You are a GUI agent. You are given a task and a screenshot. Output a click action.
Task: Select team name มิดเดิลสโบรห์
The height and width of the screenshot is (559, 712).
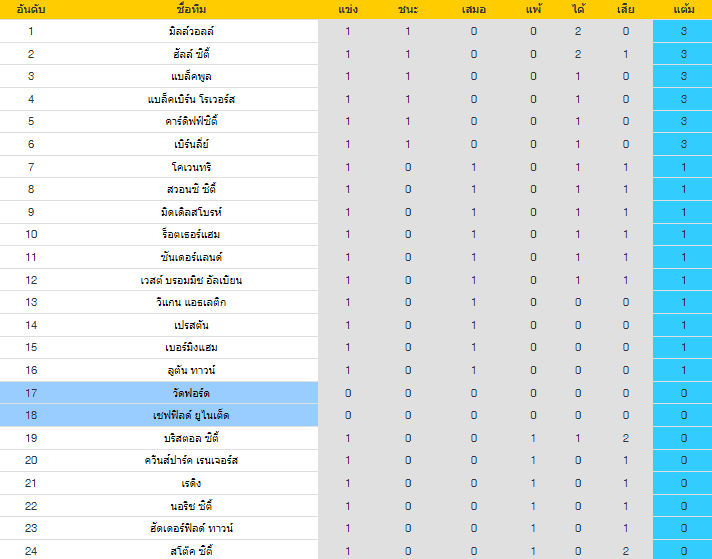(x=191, y=212)
